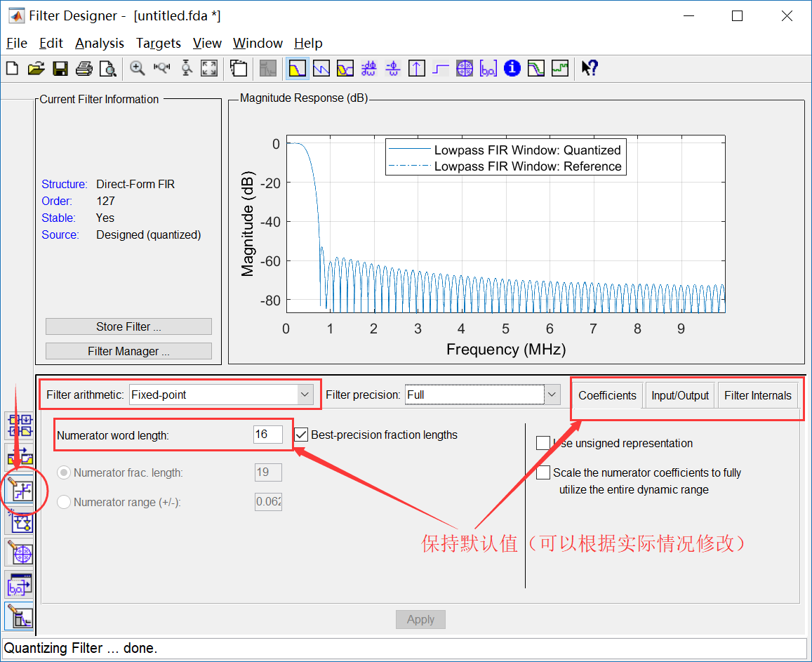The image size is (812, 662).
Task: Switch to Coefficients tab
Action: [x=607, y=396]
